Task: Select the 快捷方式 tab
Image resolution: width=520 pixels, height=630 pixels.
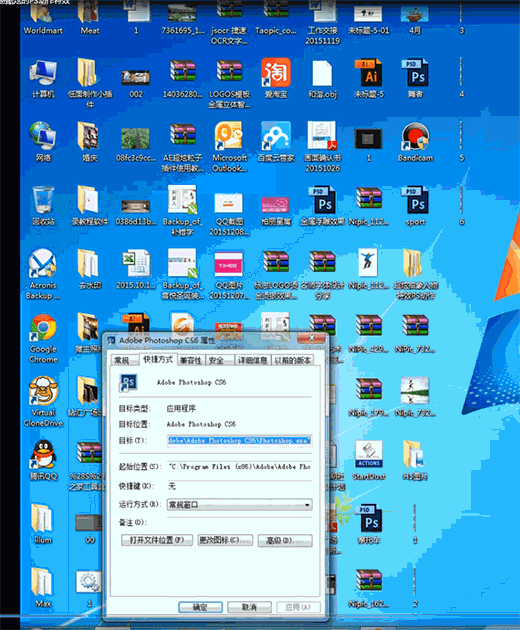Action: (158, 359)
